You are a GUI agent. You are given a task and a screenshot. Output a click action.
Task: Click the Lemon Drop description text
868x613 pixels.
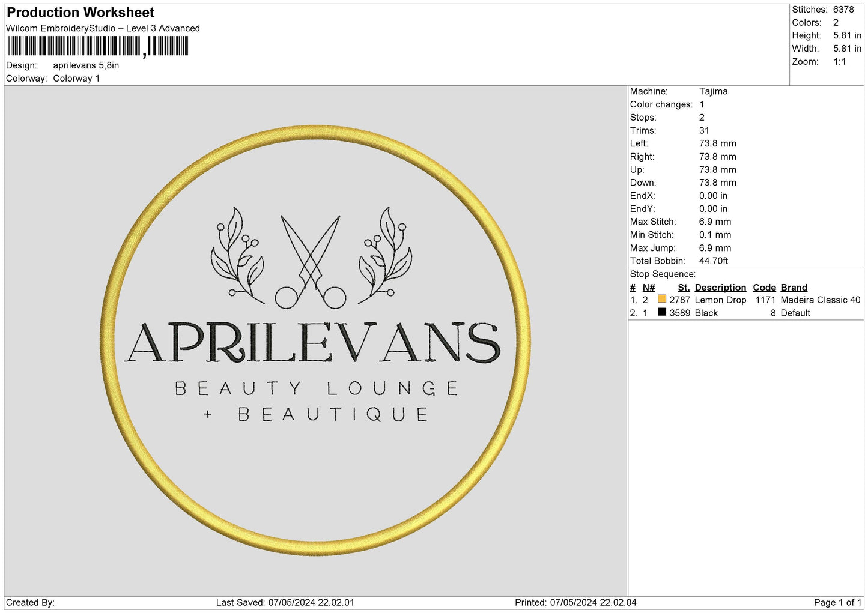[x=720, y=300]
